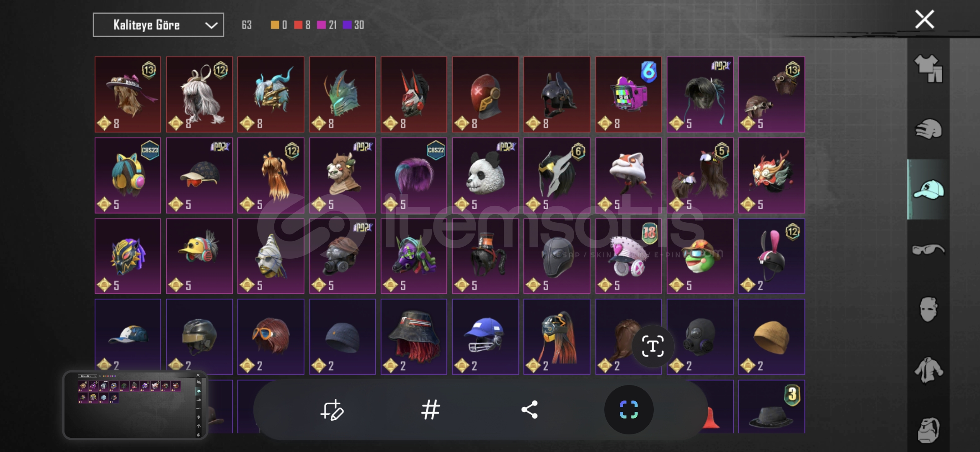Tap the screenshot crop-and-edit icon

pyautogui.click(x=332, y=410)
